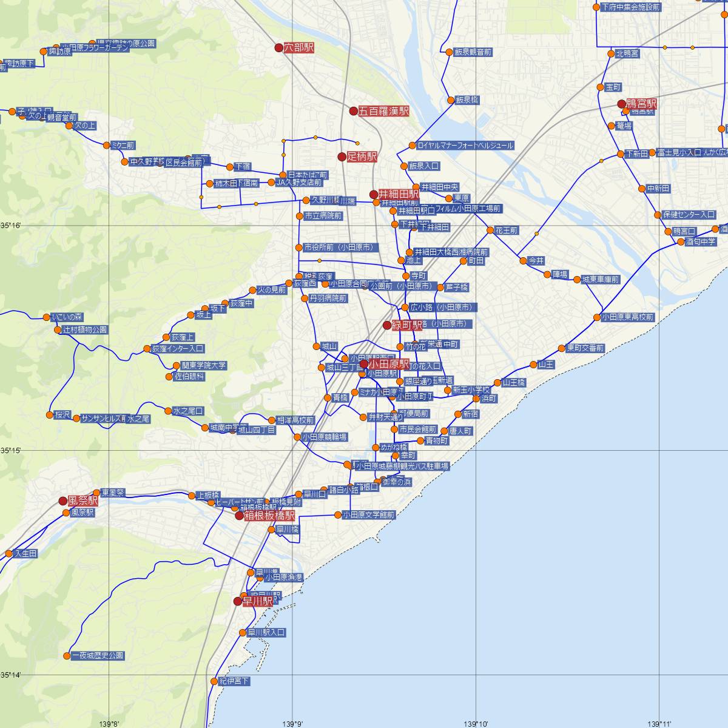Image resolution: width=728 pixels, height=728 pixels.
Task: Open the 箱根板橋駅 station label
Action: tap(269, 516)
